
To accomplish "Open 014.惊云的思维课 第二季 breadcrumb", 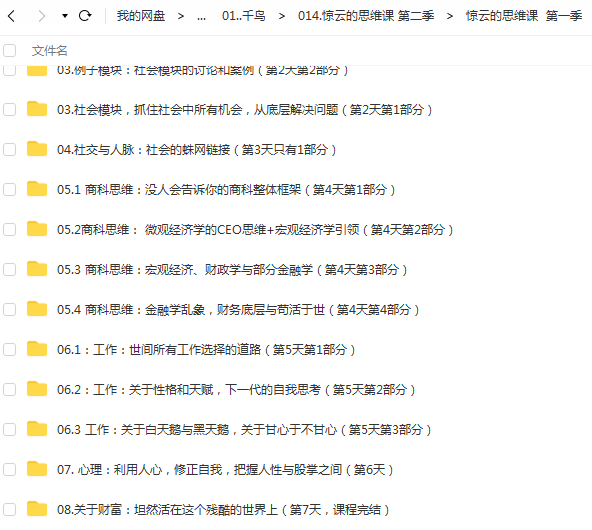I will coord(366,16).
